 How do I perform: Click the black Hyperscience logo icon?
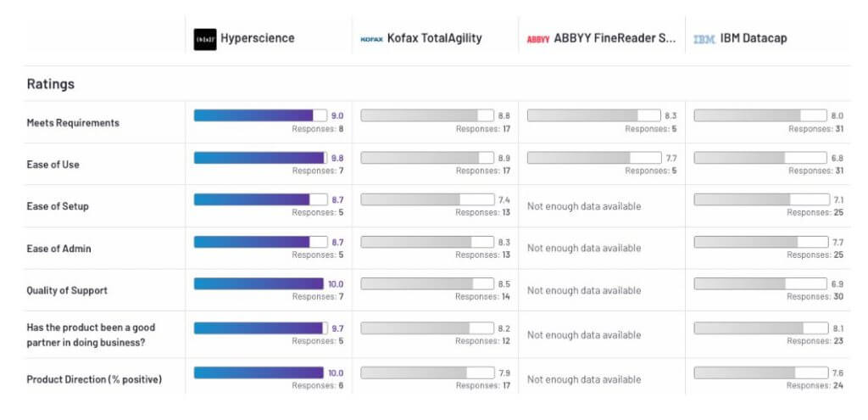[x=204, y=39]
